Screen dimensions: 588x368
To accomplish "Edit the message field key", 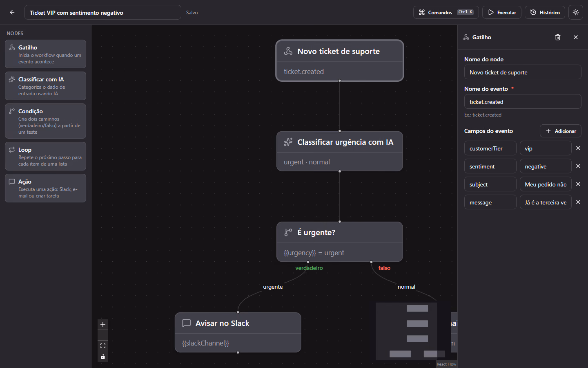I will [490, 202].
